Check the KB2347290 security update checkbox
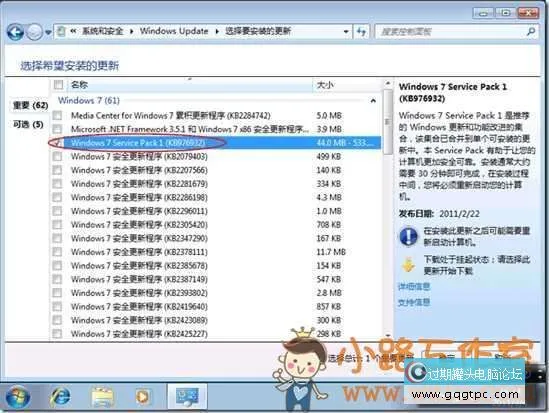This screenshot has width=549, height=413. (57, 238)
